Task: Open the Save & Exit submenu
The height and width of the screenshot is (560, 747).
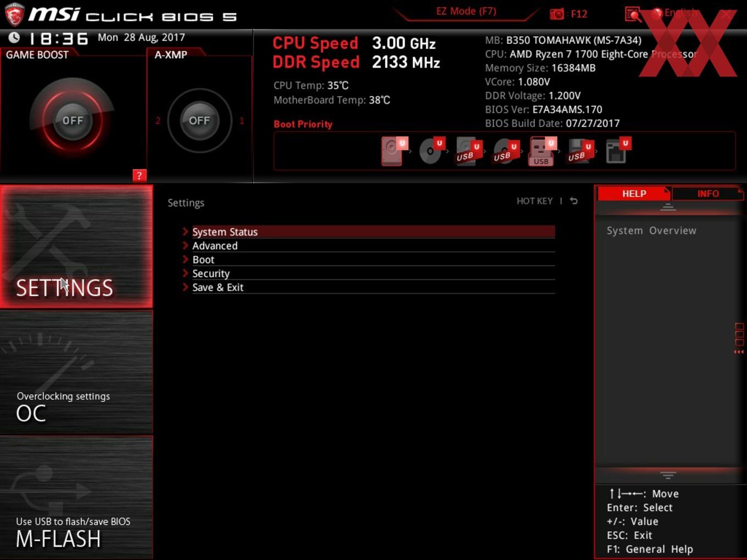Action: pos(369,287)
